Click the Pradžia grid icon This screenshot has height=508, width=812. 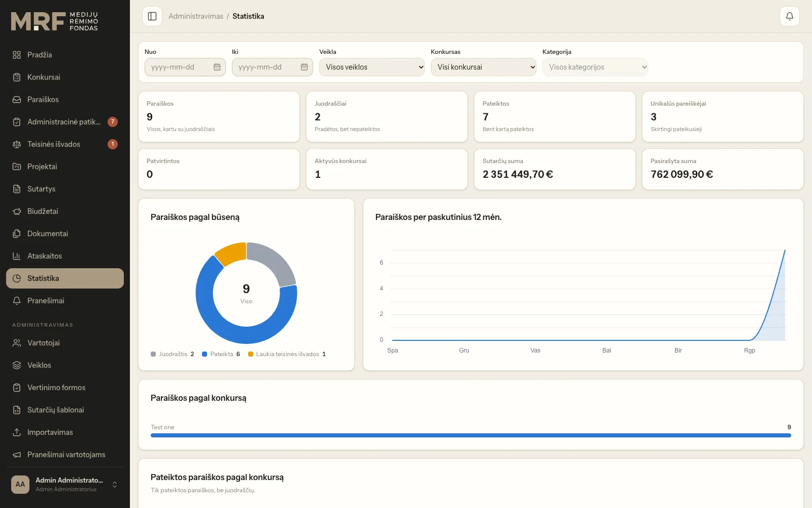17,55
